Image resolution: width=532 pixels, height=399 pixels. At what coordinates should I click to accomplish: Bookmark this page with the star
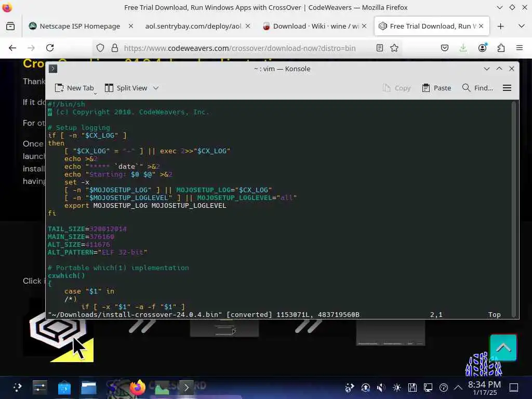tap(394, 48)
